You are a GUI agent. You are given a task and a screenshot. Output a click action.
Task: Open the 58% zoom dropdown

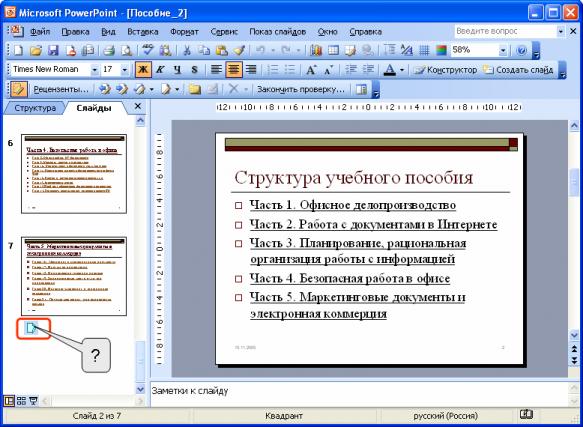pyautogui.click(x=503, y=50)
